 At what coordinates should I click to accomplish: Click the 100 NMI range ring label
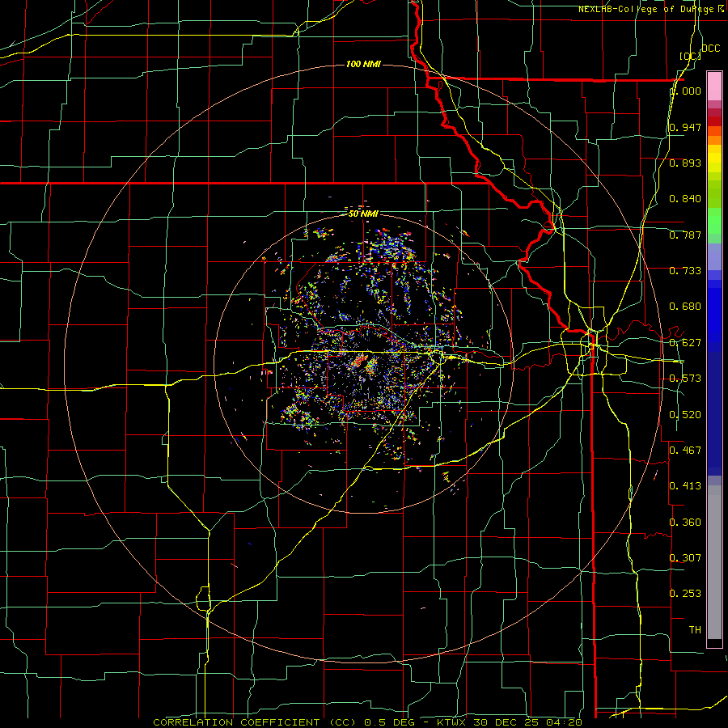click(x=363, y=64)
